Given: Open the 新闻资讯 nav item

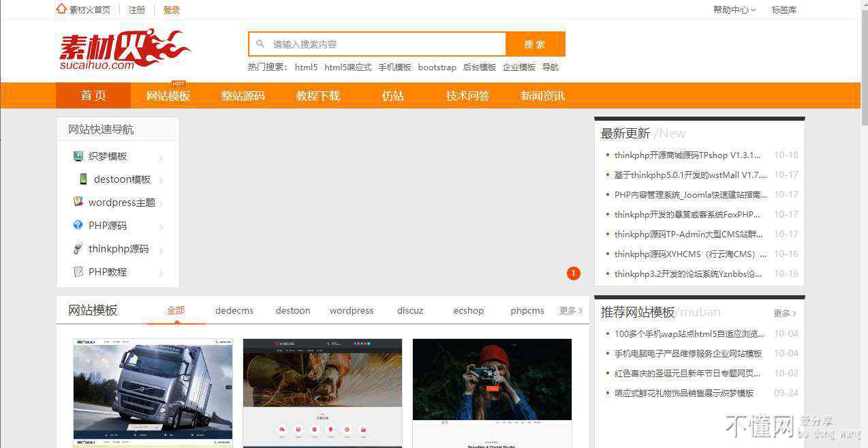Looking at the screenshot, I should click(543, 95).
